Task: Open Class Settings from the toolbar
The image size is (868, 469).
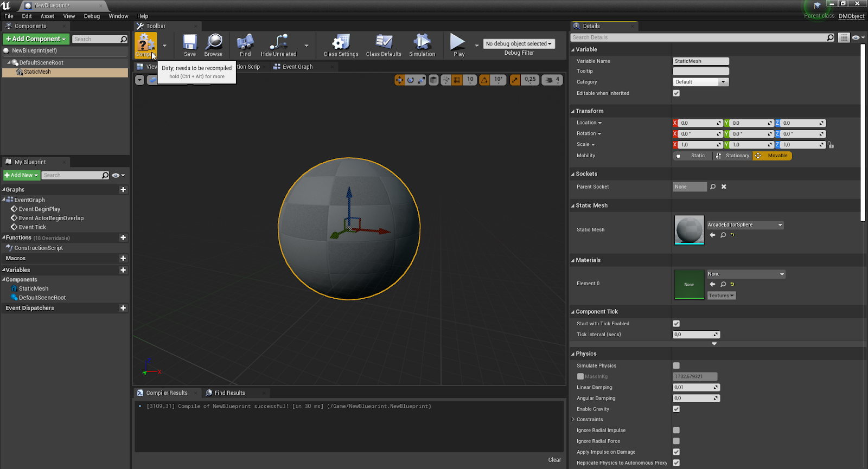Action: (x=341, y=46)
